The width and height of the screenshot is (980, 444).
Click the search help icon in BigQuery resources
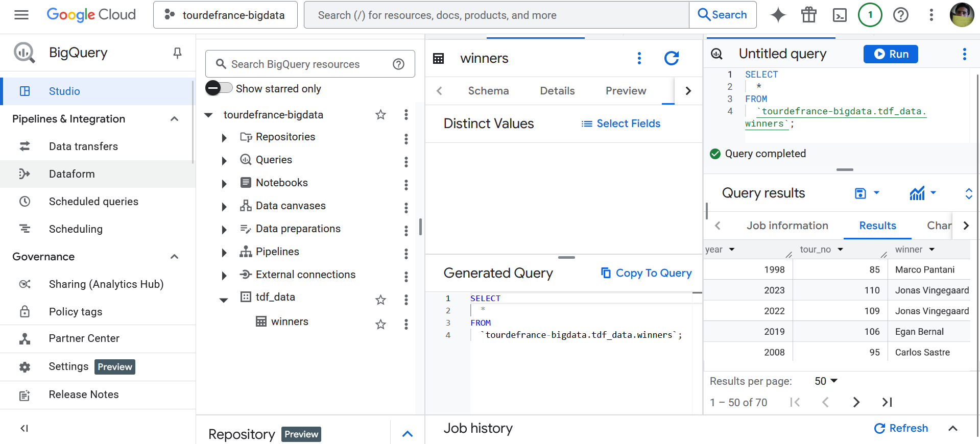(398, 64)
